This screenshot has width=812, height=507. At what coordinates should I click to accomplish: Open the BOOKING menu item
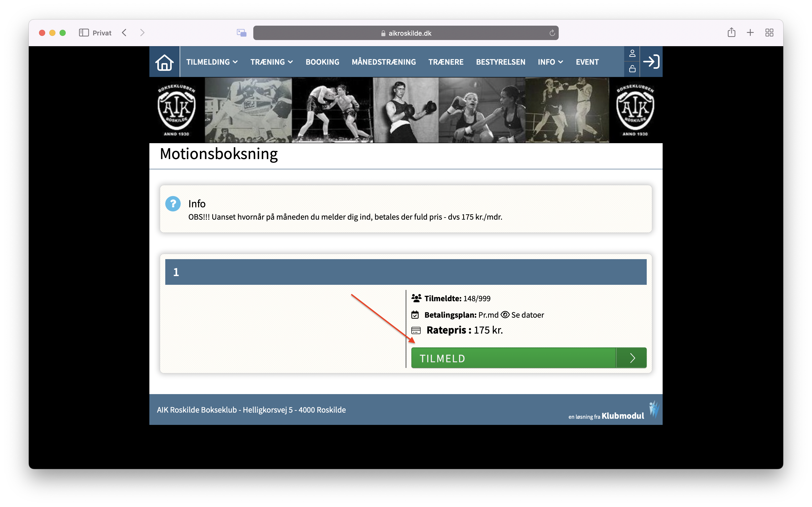322,62
